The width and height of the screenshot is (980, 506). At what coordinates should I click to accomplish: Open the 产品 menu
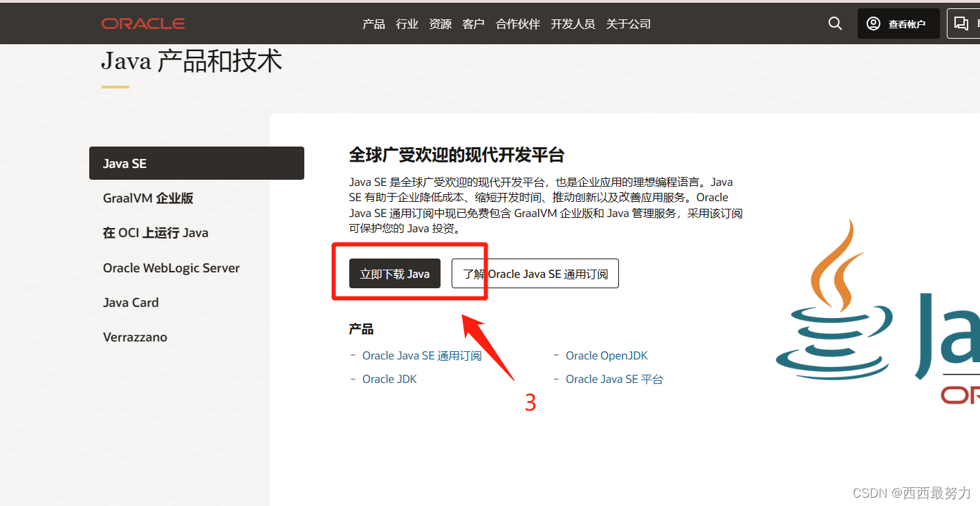[x=373, y=24]
